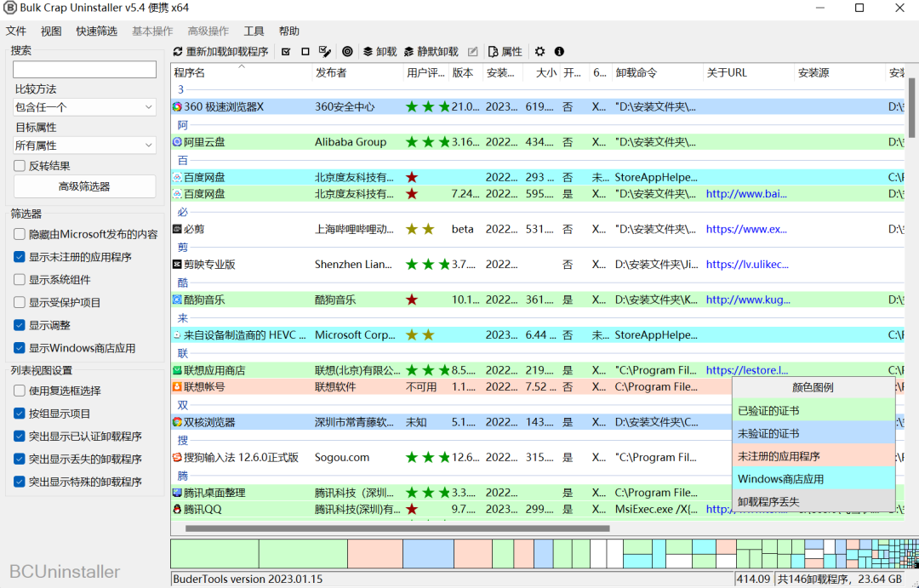Select the 阿里云盘 app icon
Screen dimensions: 919x588
click(177, 142)
